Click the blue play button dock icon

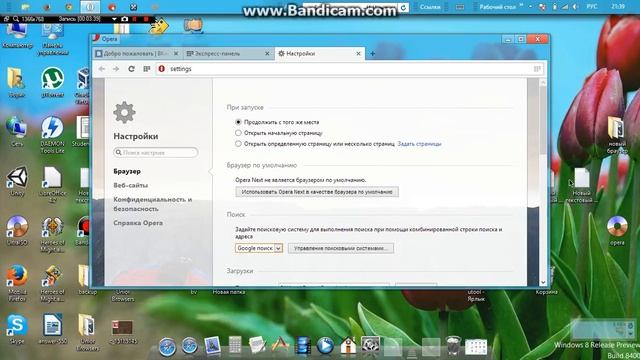pyautogui.click(x=325, y=346)
